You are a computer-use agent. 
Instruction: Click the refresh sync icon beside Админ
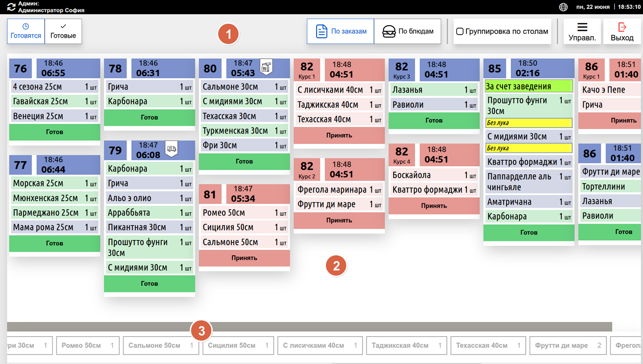(11, 7)
